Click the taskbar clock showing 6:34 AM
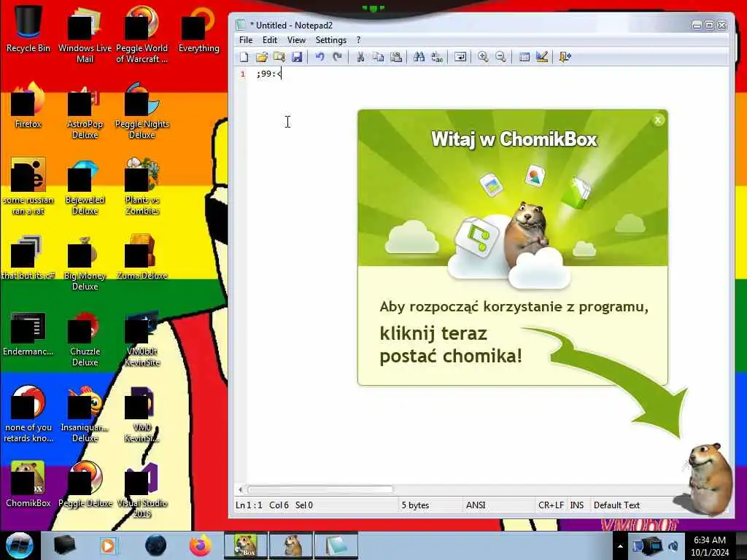The image size is (747, 560). click(x=710, y=546)
